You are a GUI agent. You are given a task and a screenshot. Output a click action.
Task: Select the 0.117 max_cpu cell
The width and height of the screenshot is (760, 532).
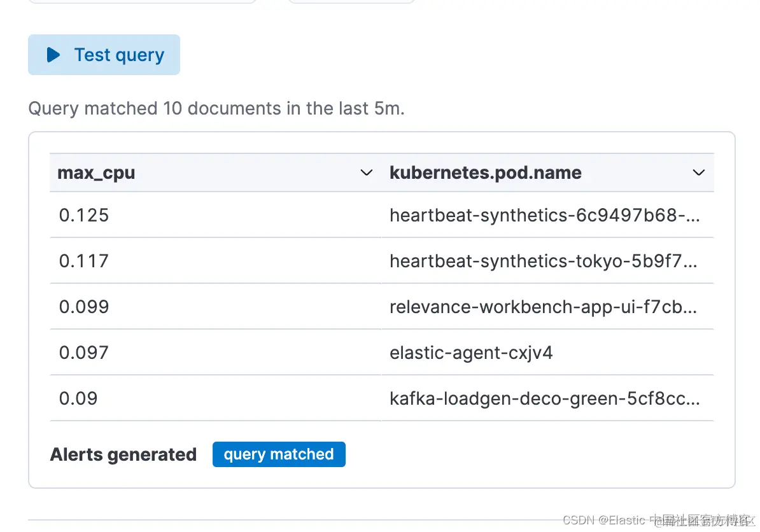tap(84, 261)
